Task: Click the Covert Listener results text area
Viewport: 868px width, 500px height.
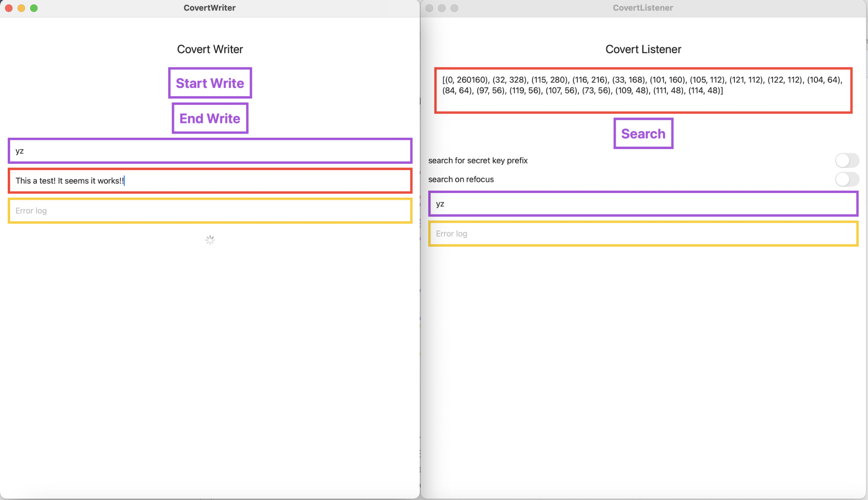Action: (x=643, y=90)
